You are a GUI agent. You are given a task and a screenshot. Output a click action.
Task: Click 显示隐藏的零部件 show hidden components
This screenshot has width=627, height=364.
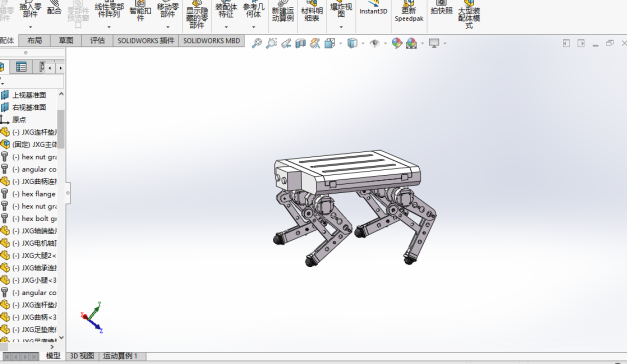[197, 15]
